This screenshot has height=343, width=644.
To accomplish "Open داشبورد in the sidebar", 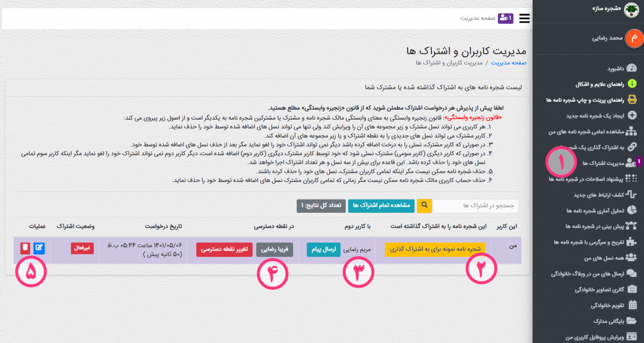I will point(615,69).
